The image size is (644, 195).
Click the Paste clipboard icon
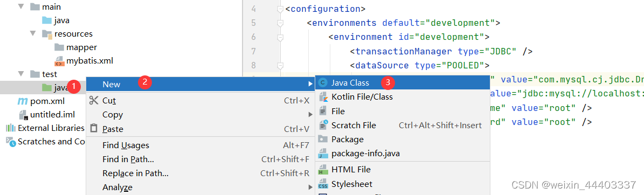tap(94, 129)
